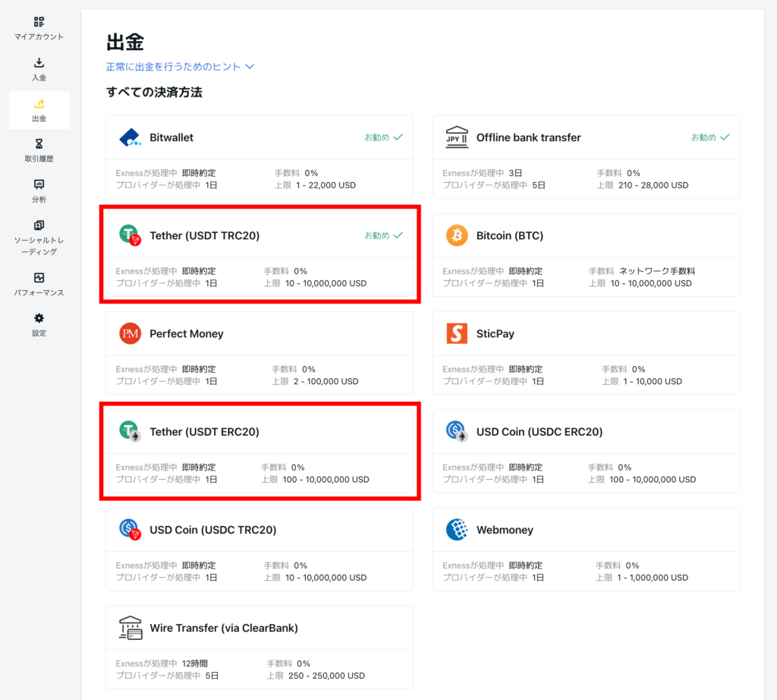The image size is (777, 700).
Task: Go to 分析 menu label
Action: [x=39, y=199]
